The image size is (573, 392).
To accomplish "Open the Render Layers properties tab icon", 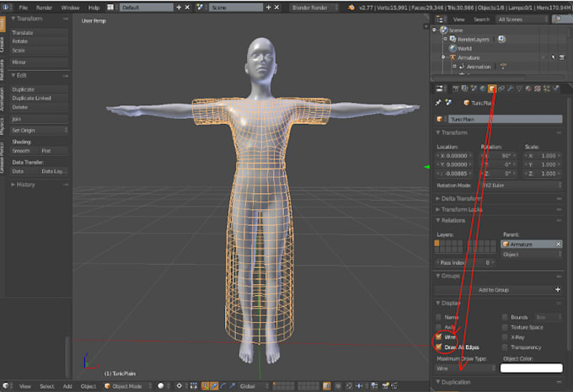I will click(465, 89).
